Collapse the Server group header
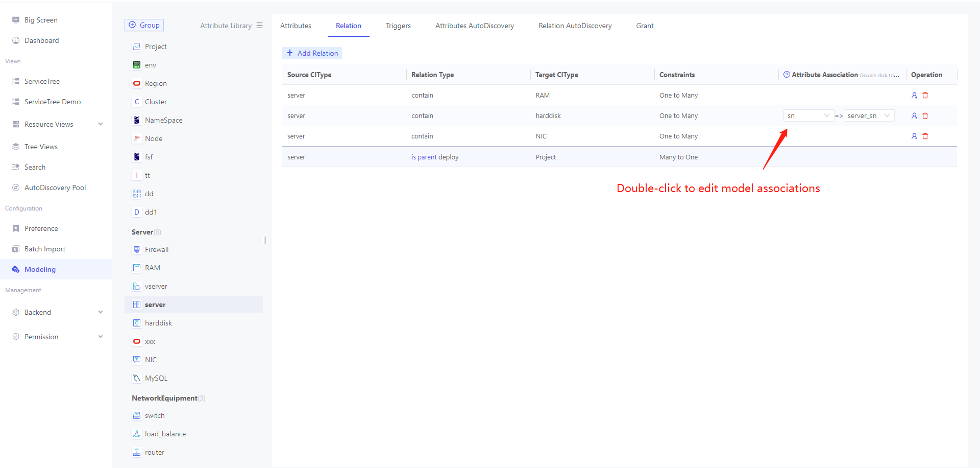980x468 pixels. point(146,232)
